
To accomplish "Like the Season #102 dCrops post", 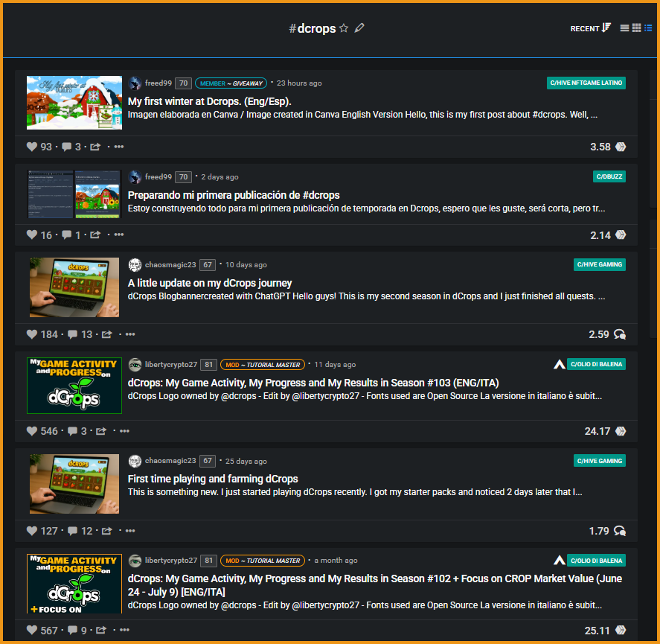I will [x=32, y=630].
